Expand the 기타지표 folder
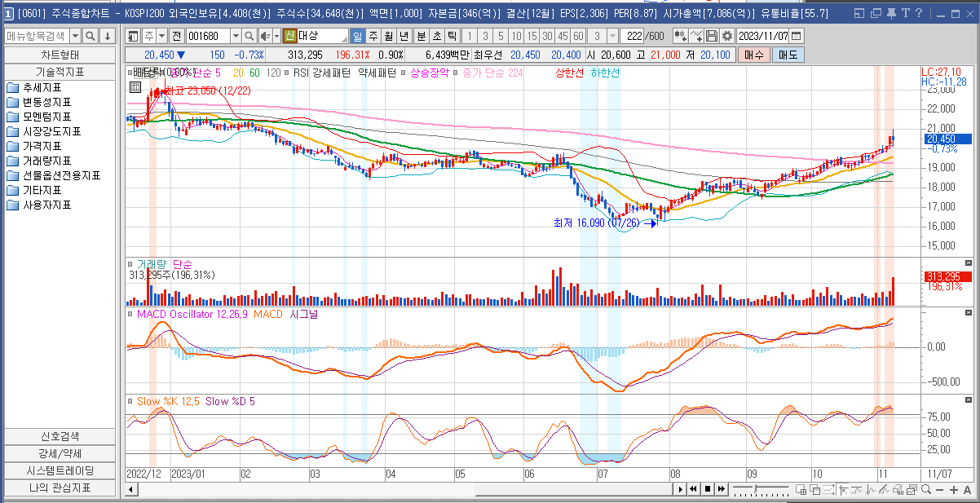 tap(34, 191)
